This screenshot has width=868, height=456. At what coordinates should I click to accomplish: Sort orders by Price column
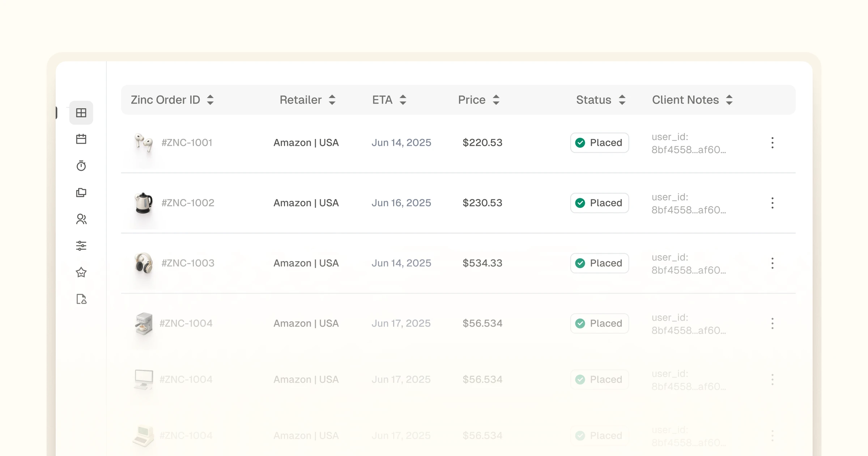click(x=496, y=100)
